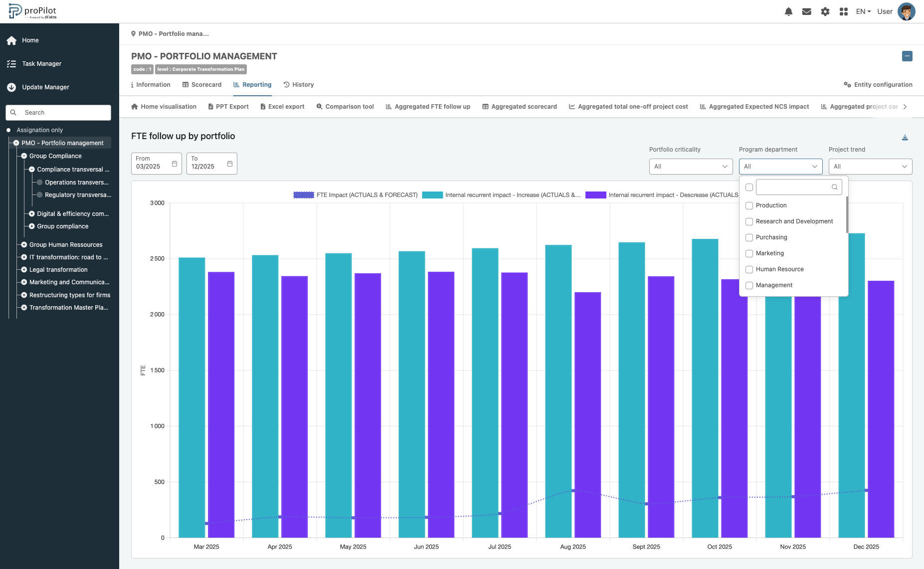Viewport: 924px width, 569px height.
Task: Open the notifications bell
Action: pos(788,11)
